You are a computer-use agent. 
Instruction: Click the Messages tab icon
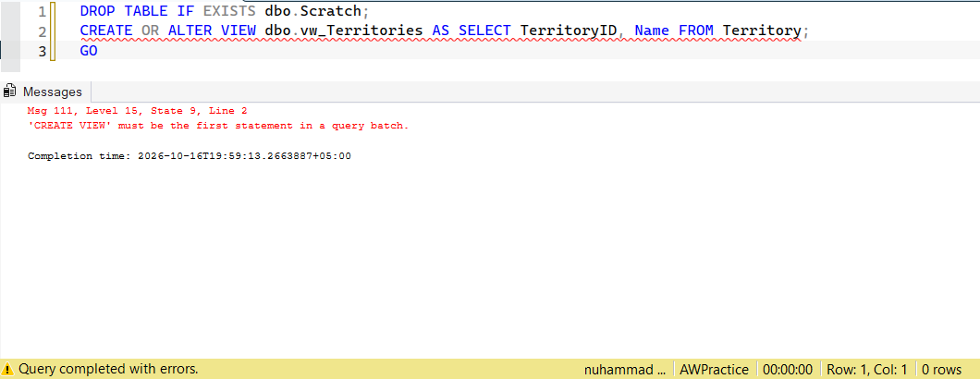(x=9, y=92)
